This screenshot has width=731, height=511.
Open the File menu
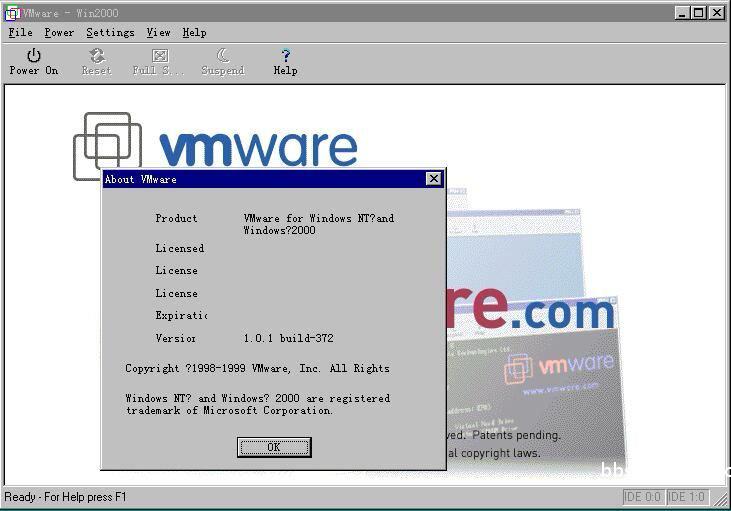point(21,33)
